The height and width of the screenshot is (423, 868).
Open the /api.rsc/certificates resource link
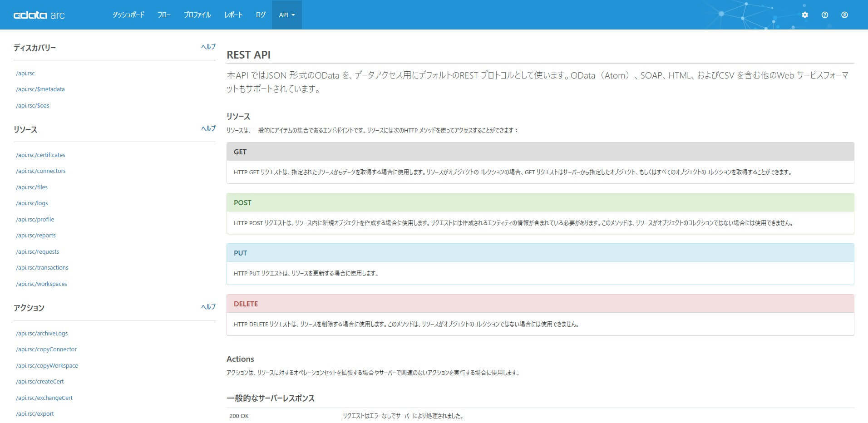click(40, 155)
